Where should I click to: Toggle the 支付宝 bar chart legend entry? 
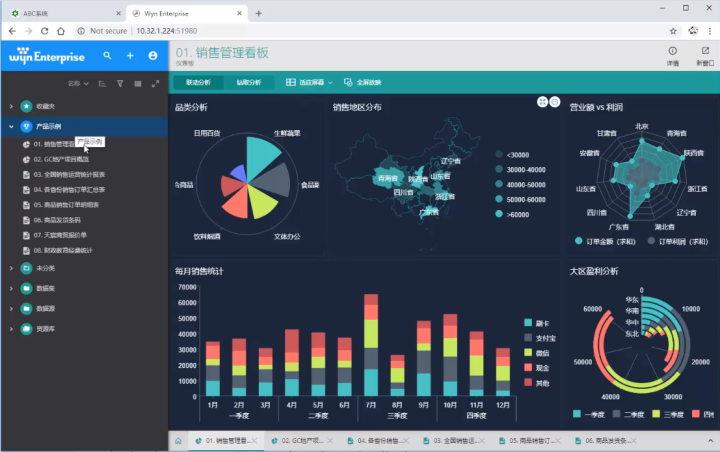[540, 338]
